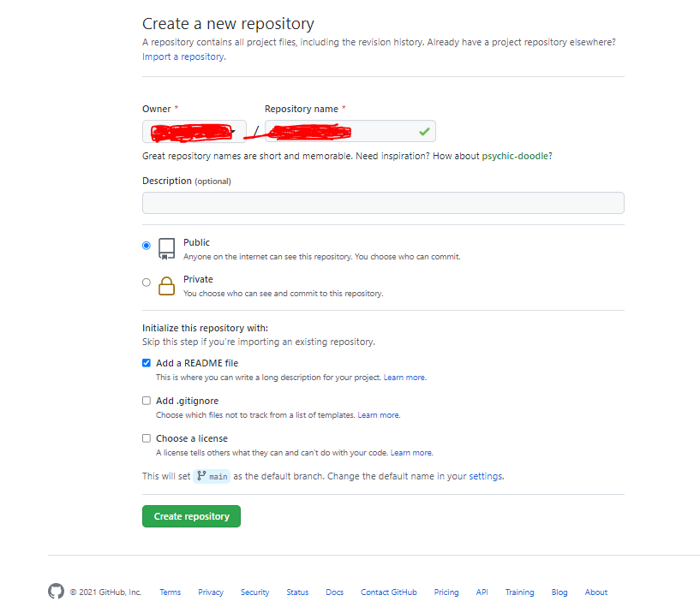Screen dimensions: 700x613
Task: Open Pricing link in footer
Action: click(x=446, y=592)
